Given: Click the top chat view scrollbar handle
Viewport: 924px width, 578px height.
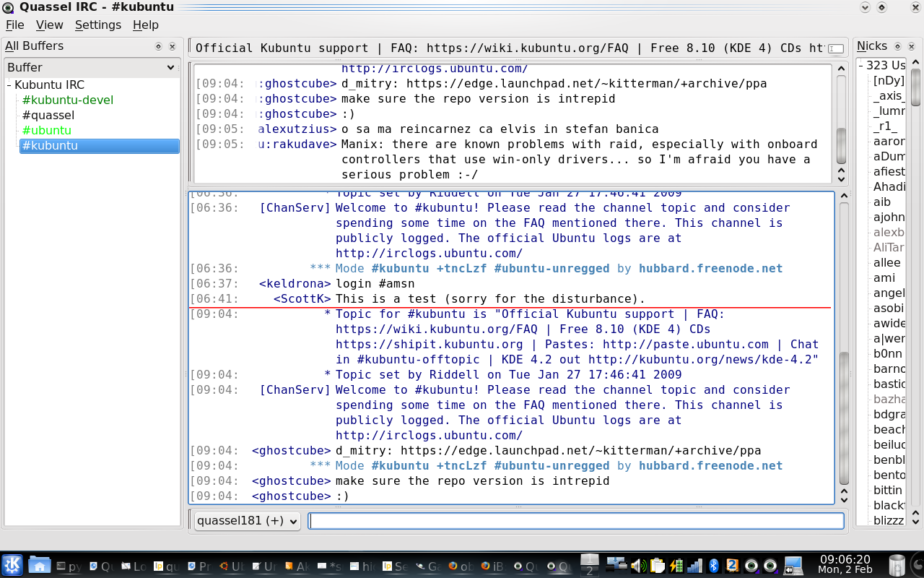Looking at the screenshot, I should pyautogui.click(x=841, y=147).
